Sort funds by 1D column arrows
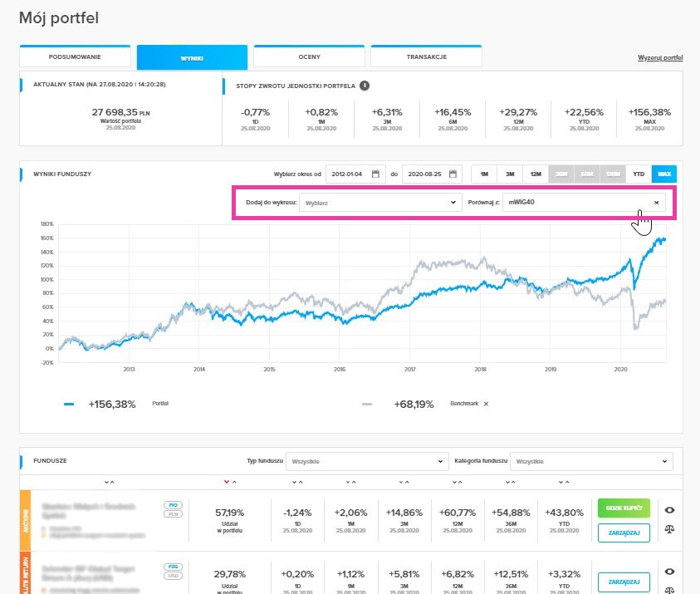The width and height of the screenshot is (700, 594). tap(297, 482)
